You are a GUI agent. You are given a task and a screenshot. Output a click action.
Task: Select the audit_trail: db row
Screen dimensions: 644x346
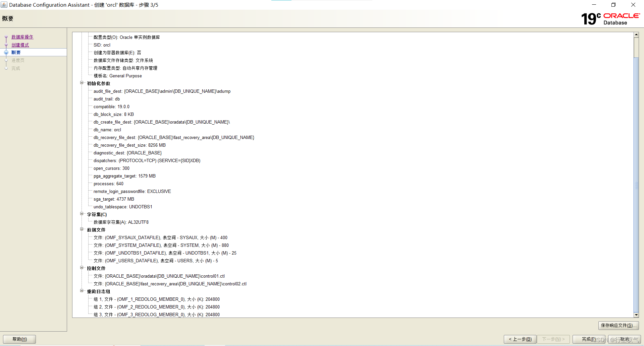coord(107,99)
